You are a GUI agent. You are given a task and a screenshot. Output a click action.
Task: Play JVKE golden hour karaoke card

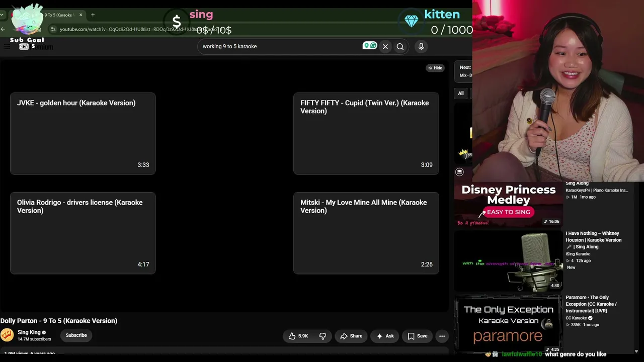coord(83,133)
